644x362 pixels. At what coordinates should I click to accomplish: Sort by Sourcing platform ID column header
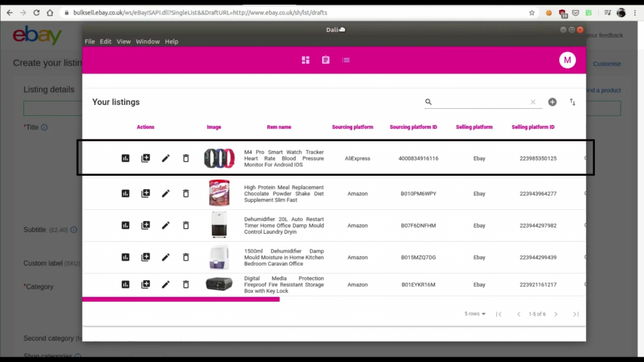click(413, 127)
